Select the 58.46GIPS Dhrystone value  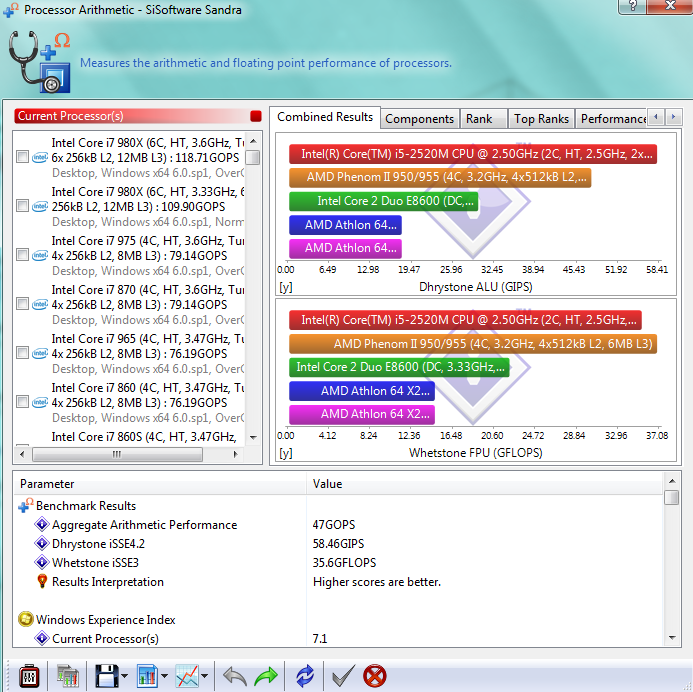339,544
